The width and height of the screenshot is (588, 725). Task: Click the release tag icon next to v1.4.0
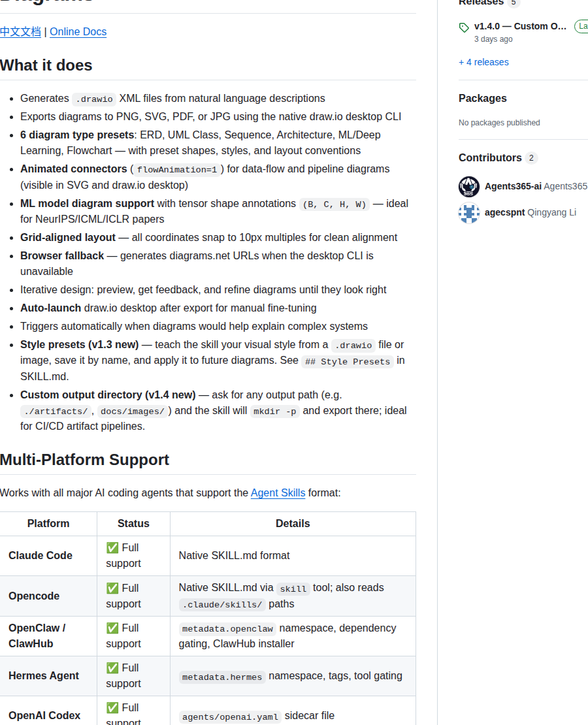(464, 27)
